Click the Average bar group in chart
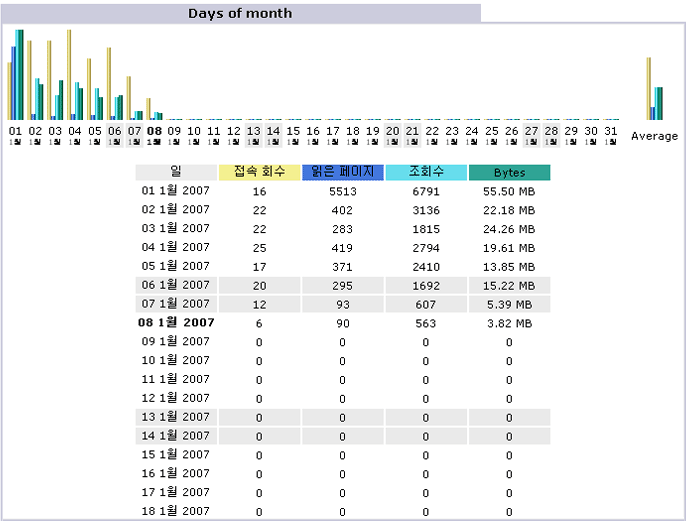 (655, 88)
